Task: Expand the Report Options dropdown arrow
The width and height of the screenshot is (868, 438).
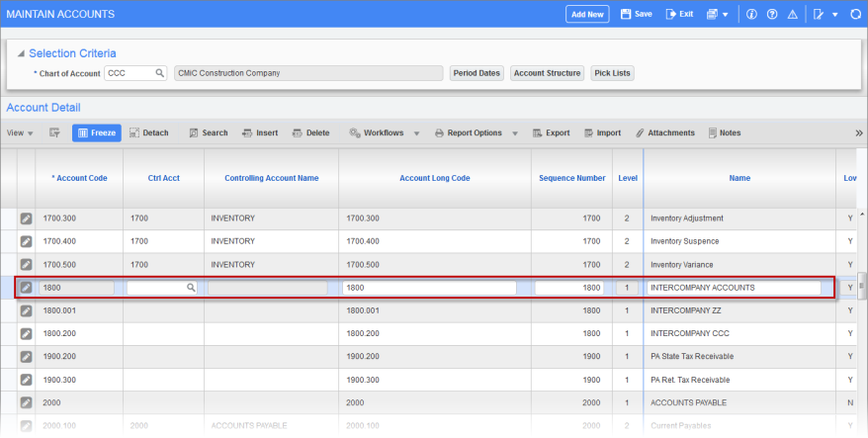Action: pyautogui.click(x=515, y=133)
